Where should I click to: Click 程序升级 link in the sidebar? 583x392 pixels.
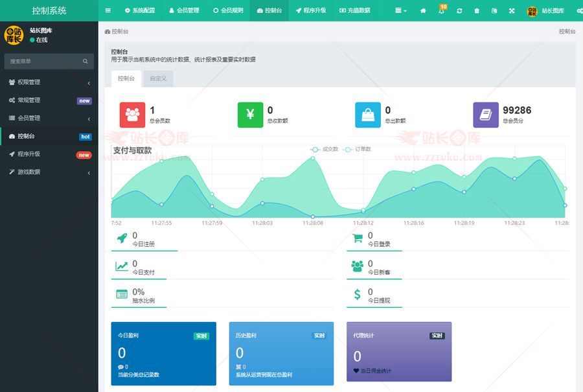click(29, 154)
